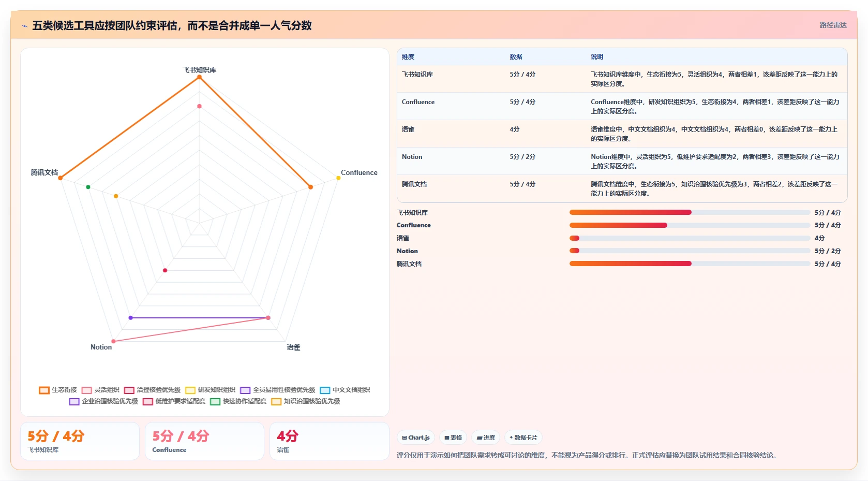Click the 语雀 radar axis label
The height and width of the screenshot is (481, 868).
(x=293, y=347)
